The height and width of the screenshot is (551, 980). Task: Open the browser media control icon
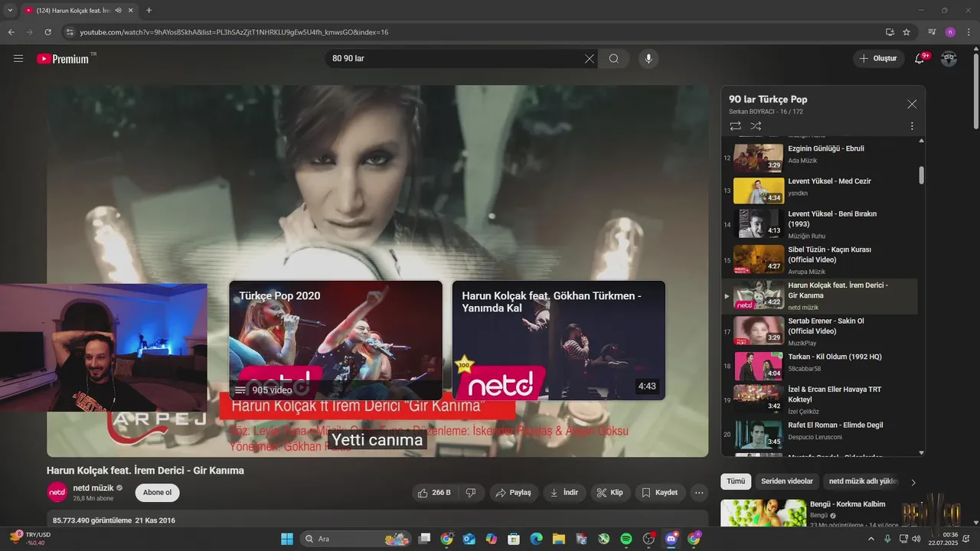(932, 32)
